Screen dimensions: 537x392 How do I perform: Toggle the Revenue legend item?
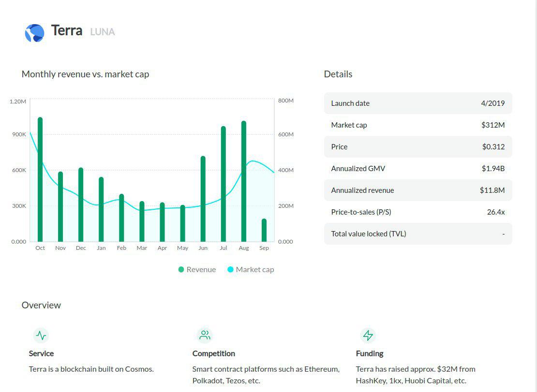coord(197,270)
